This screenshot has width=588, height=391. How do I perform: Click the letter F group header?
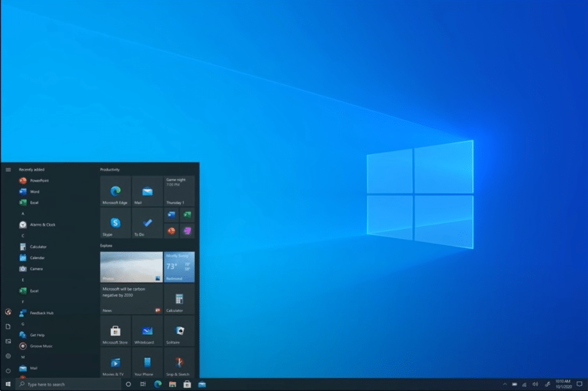23,302
